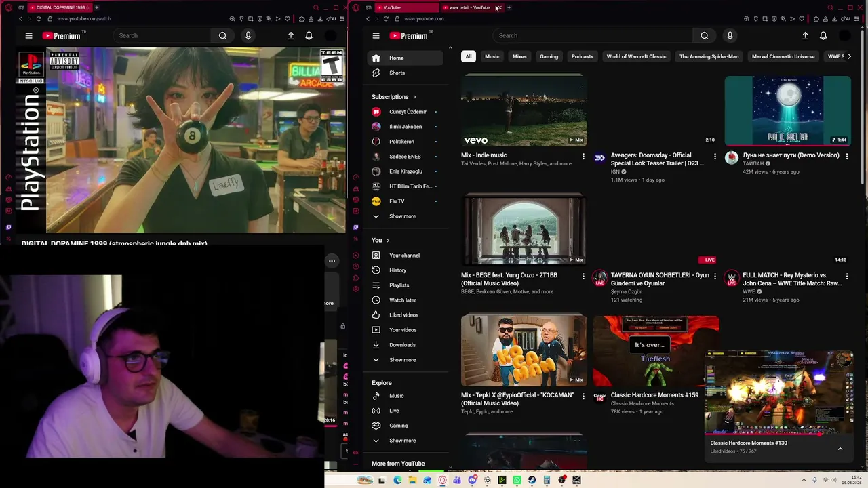Select The Amazing Spider-Man chip
This screenshot has width=868, height=488.
coord(709,56)
